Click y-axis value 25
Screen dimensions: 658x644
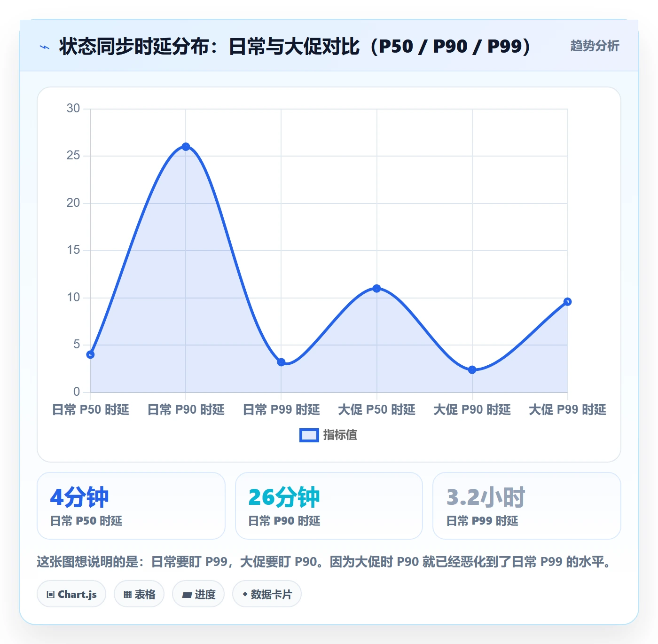tap(73, 156)
